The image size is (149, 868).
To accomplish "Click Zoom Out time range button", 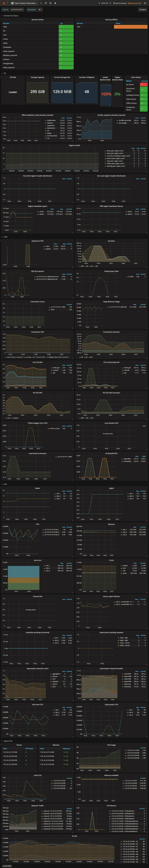I will (x=105, y=3).
